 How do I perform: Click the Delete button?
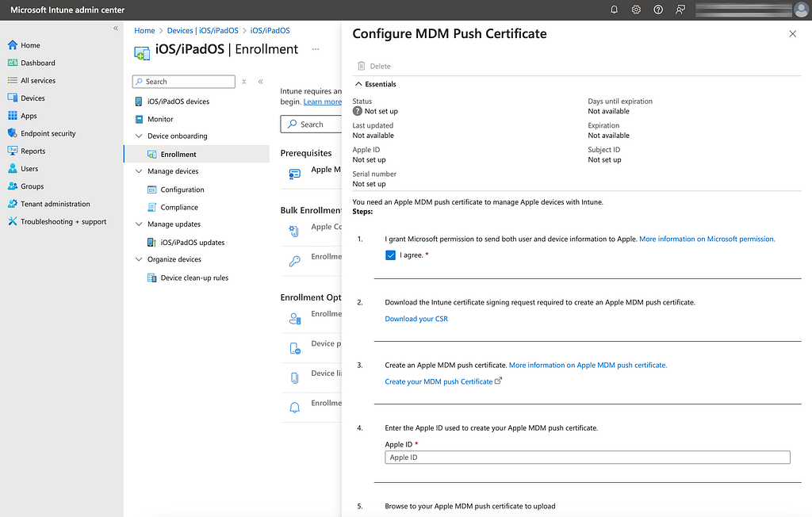pos(374,66)
